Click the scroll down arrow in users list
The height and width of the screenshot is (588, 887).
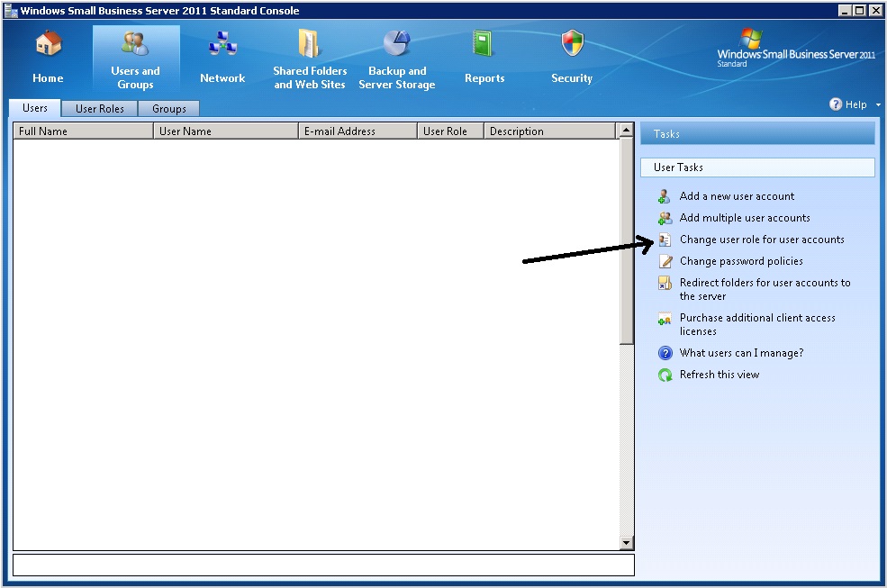pos(627,543)
